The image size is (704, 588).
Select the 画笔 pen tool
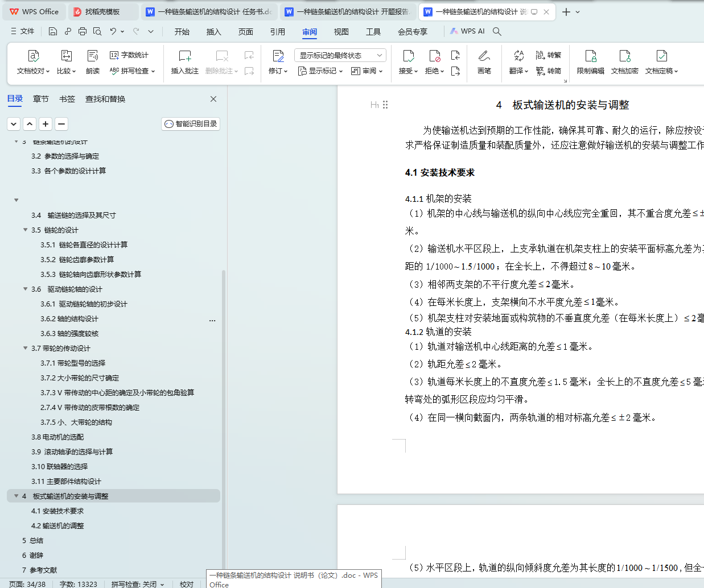pos(484,63)
